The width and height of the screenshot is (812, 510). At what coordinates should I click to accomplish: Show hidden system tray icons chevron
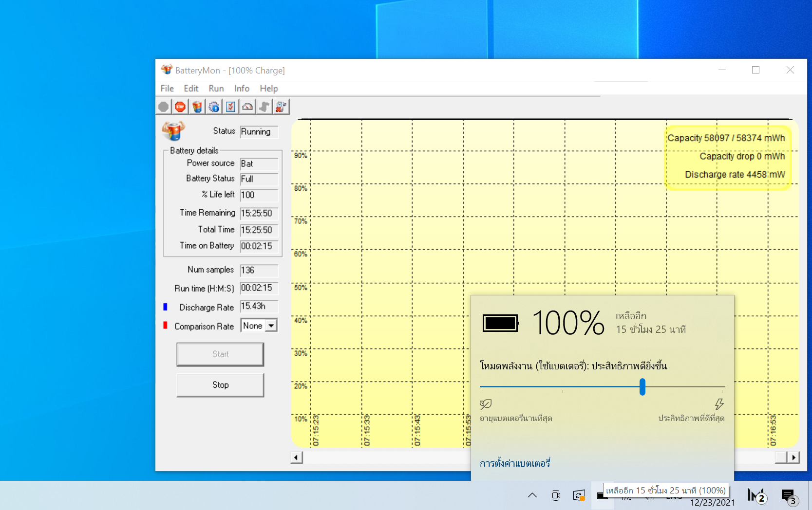[x=532, y=495]
